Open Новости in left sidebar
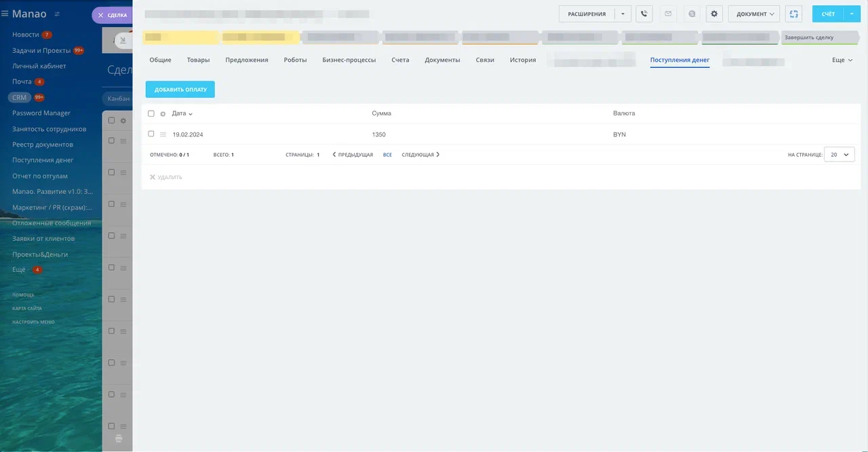This screenshot has width=868, height=452. coord(26,35)
